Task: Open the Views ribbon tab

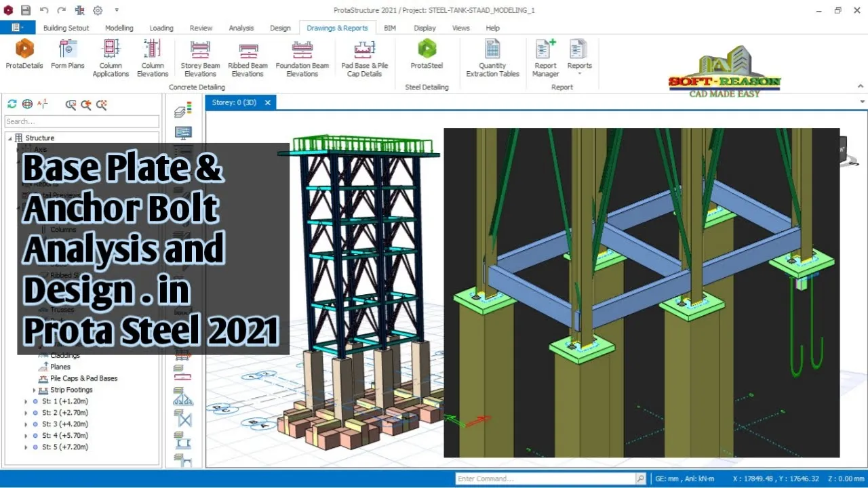Action: [x=461, y=28]
